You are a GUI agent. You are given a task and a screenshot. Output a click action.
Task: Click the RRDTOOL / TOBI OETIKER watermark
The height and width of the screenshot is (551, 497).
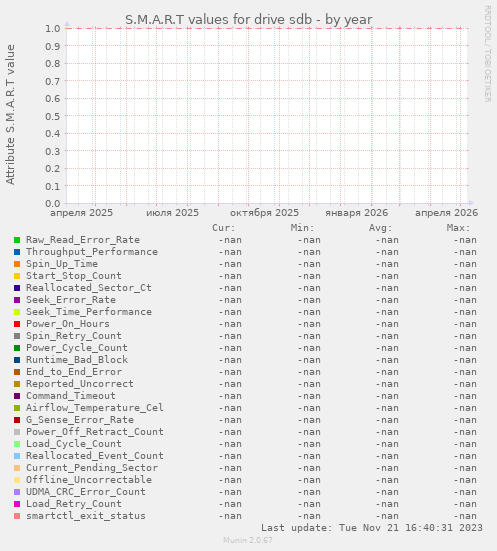(488, 54)
